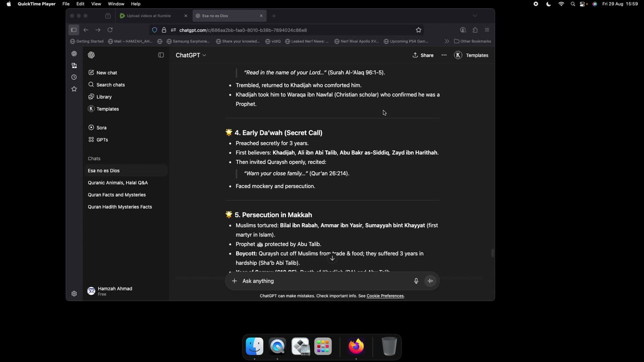Click the site security padlock icon
This screenshot has height=362, width=644.
tap(164, 30)
